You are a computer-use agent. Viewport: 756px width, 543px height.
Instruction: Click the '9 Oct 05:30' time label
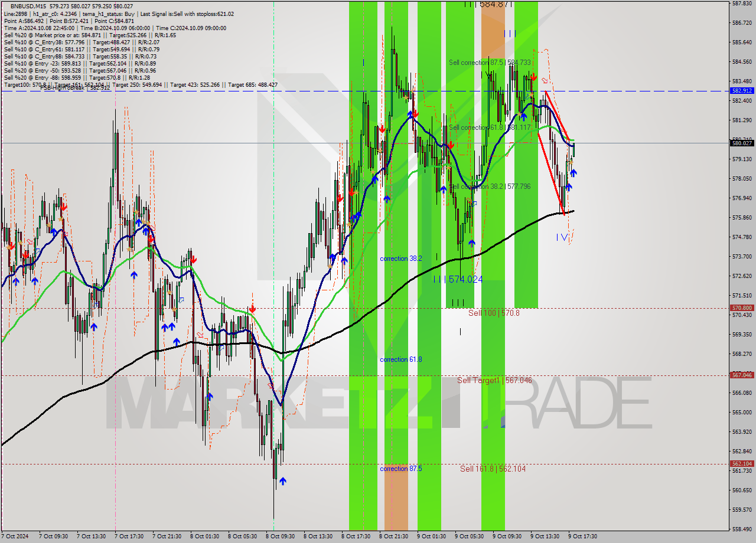pyautogui.click(x=470, y=537)
